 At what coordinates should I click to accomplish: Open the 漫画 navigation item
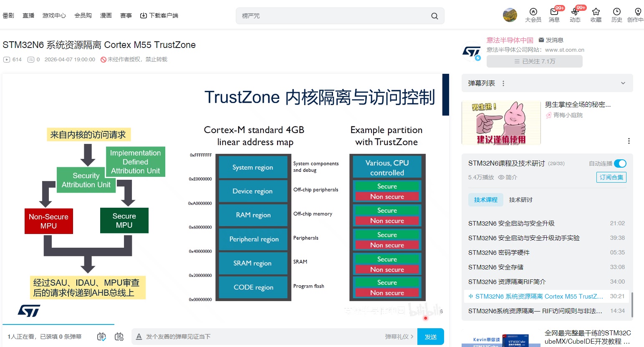point(106,15)
